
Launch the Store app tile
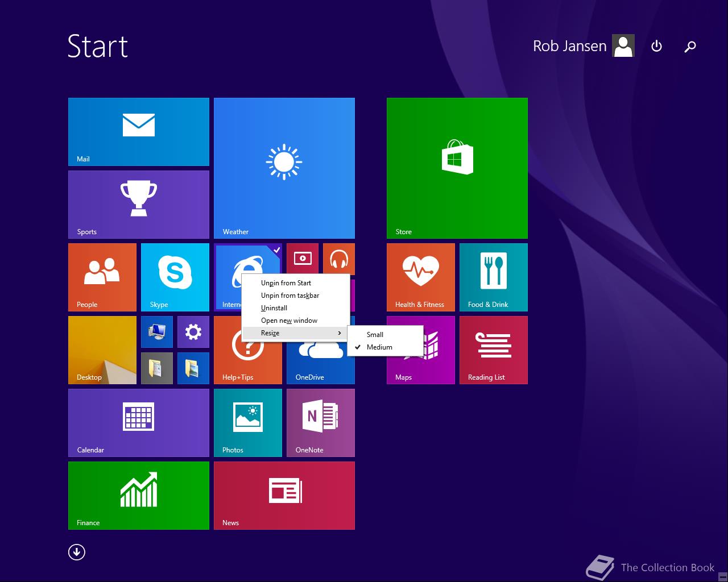457,168
